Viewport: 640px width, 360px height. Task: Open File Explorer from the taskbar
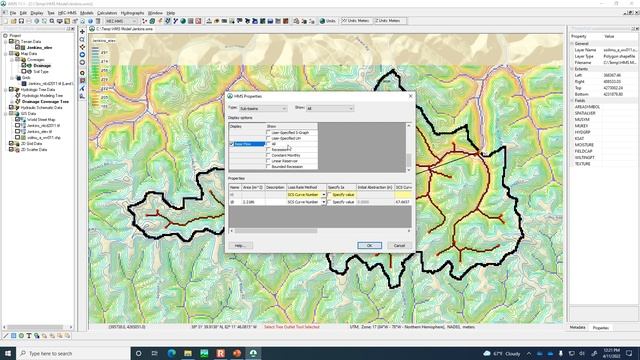tap(188, 353)
